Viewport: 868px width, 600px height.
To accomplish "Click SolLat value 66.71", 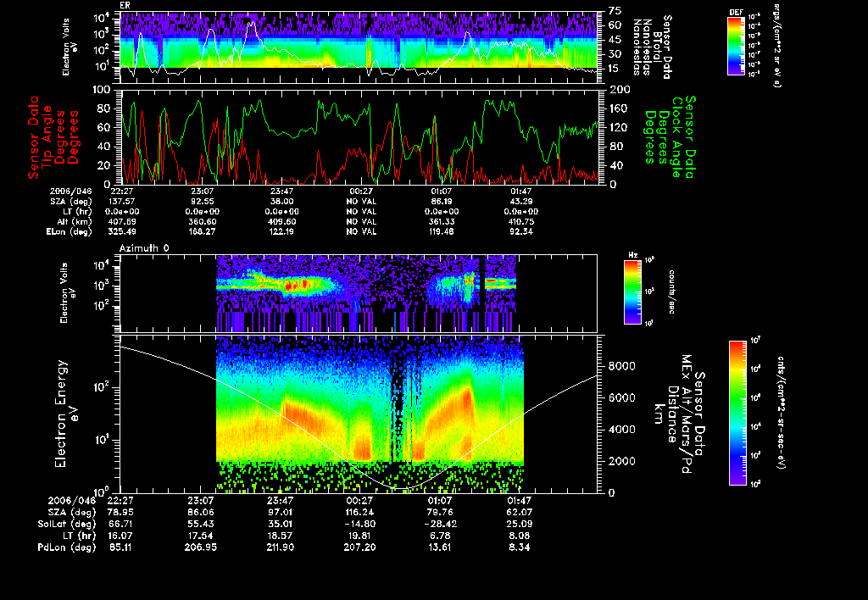I will [119, 524].
